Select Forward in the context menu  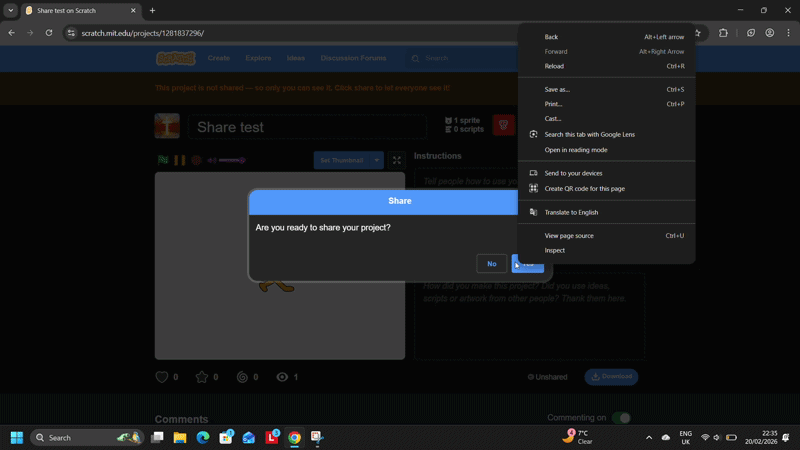(x=607, y=52)
